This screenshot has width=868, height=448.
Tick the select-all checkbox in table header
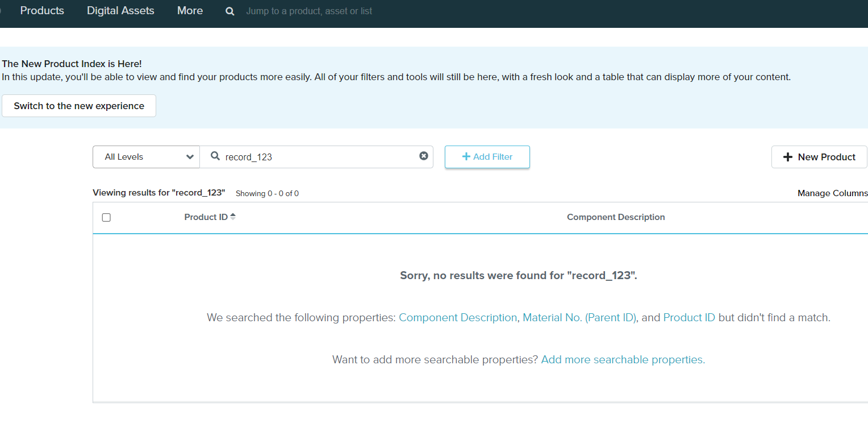[x=106, y=217]
